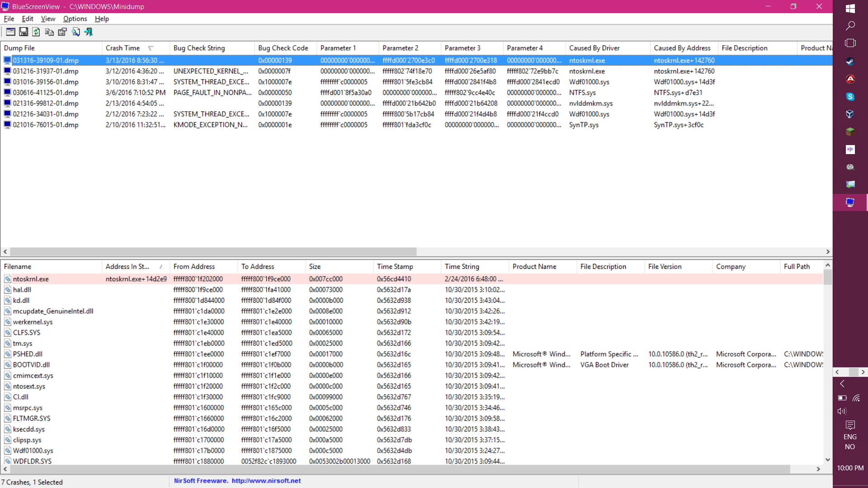The width and height of the screenshot is (868, 488).
Task: Open the Options menu
Action: (x=75, y=19)
